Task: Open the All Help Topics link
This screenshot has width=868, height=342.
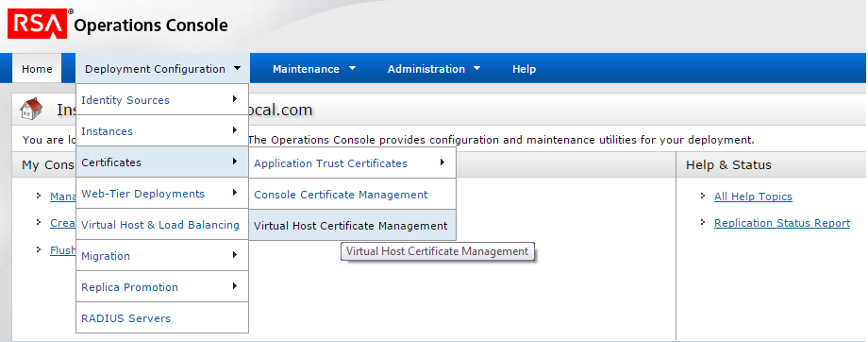Action: 753,197
